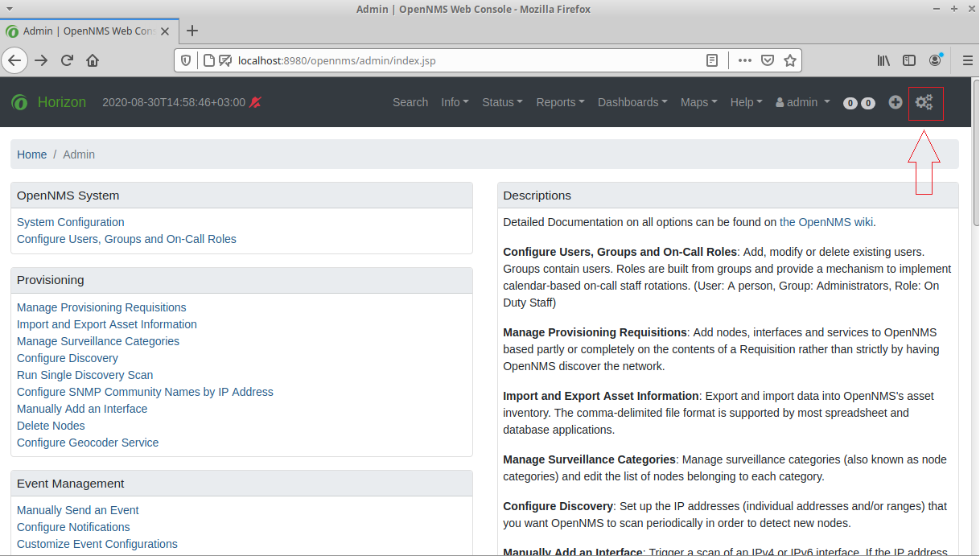
Task: Click the Descriptions panel header
Action: (x=728, y=196)
